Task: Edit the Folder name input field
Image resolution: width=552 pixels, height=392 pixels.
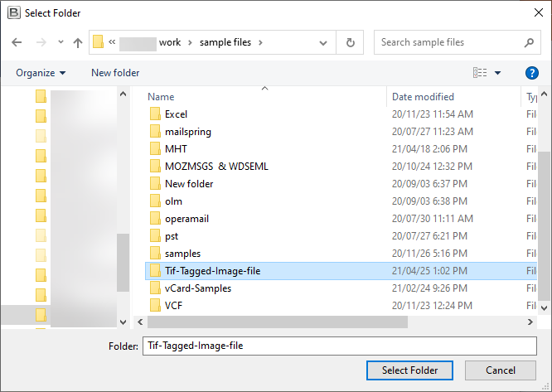Action: pyautogui.click(x=340, y=346)
